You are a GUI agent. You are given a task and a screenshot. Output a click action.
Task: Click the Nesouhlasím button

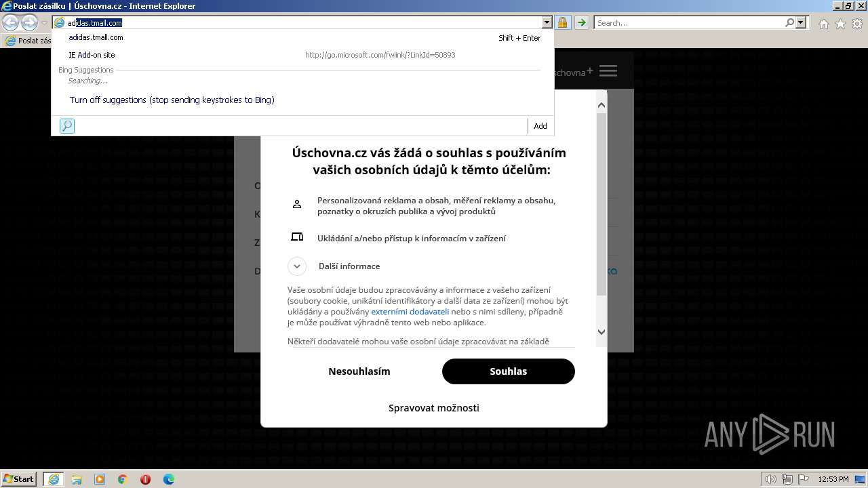pyautogui.click(x=359, y=371)
